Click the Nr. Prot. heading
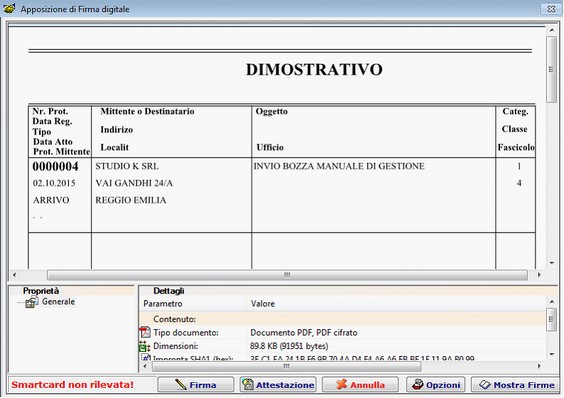Image resolution: width=564 pixels, height=398 pixels. [50, 111]
